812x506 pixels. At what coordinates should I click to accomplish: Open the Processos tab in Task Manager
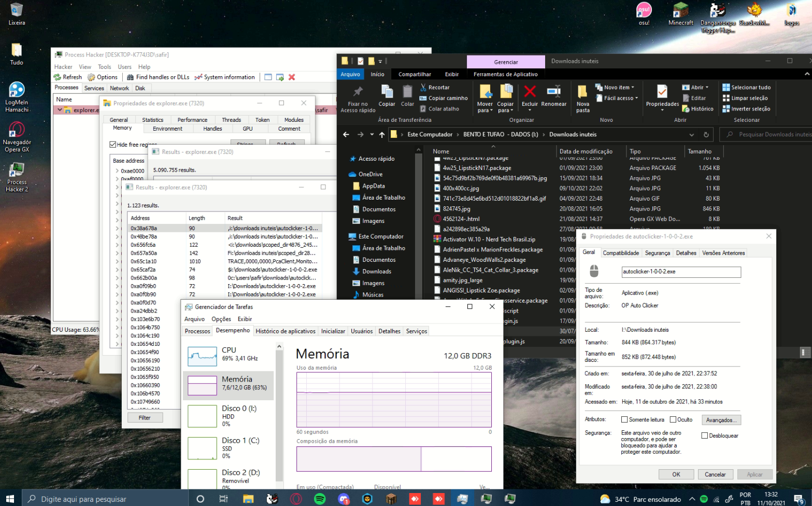197,331
